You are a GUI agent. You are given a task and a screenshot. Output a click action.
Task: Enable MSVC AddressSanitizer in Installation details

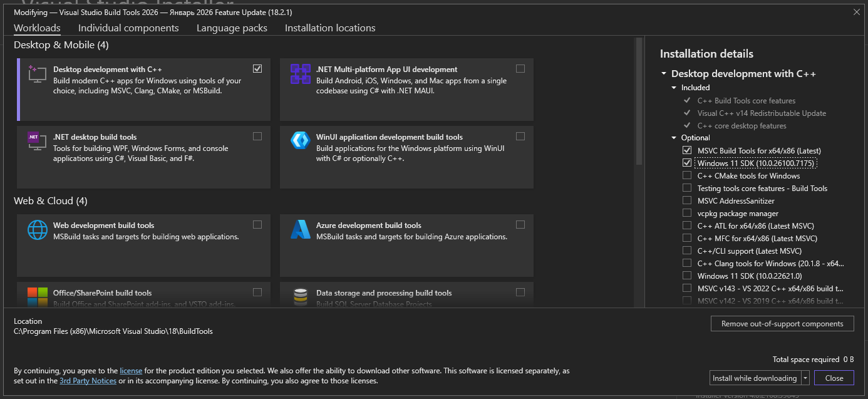click(686, 200)
